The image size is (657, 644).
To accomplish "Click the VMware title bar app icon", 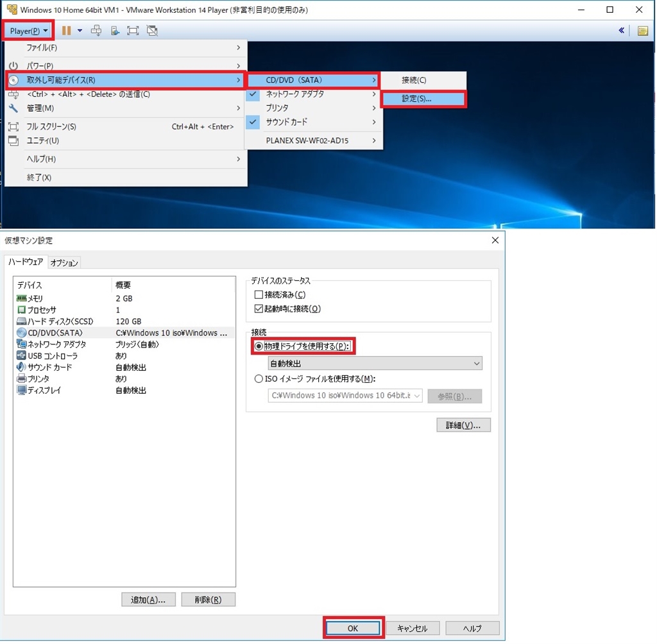I will (12, 9).
